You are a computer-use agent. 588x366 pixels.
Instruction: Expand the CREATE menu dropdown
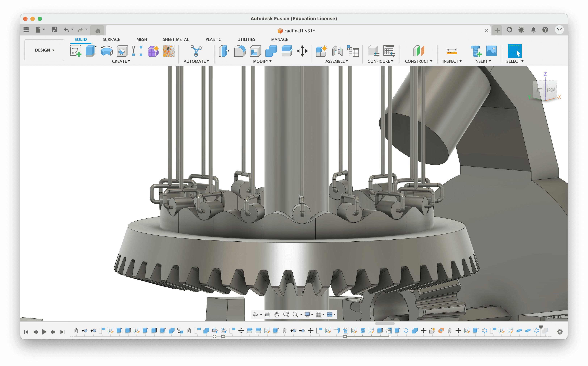121,61
